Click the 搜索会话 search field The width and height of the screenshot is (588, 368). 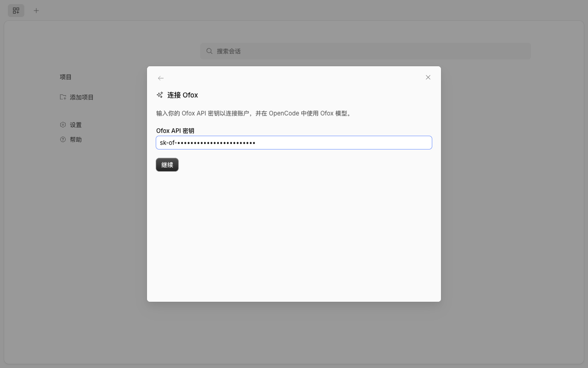(x=366, y=51)
